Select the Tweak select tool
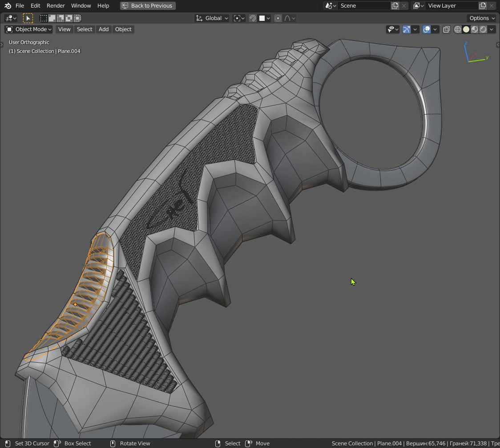The width and height of the screenshot is (500, 448). (28, 18)
